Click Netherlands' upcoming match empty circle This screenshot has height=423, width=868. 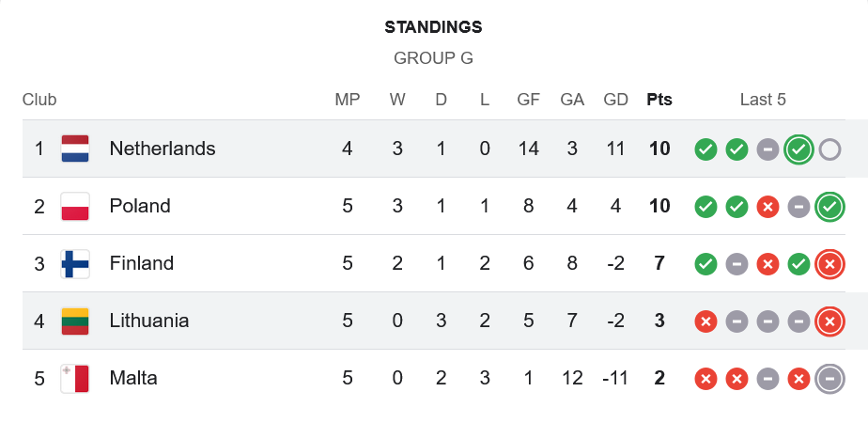click(829, 149)
